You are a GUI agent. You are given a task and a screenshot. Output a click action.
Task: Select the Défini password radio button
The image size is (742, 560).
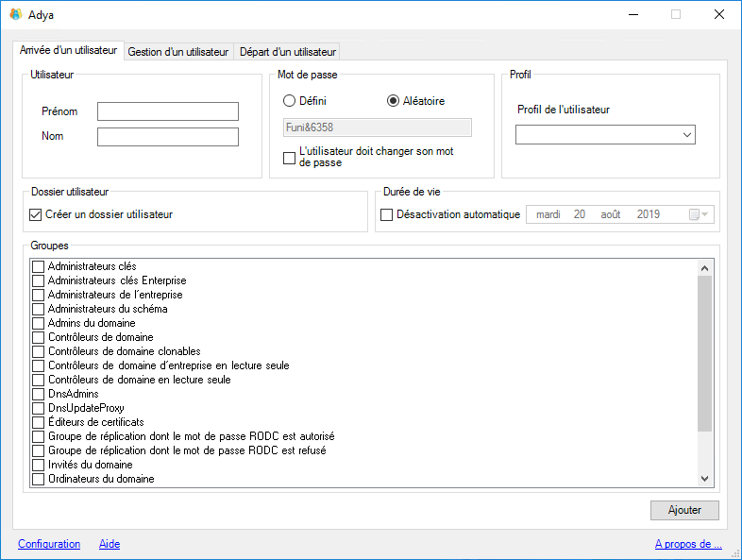pos(290,101)
